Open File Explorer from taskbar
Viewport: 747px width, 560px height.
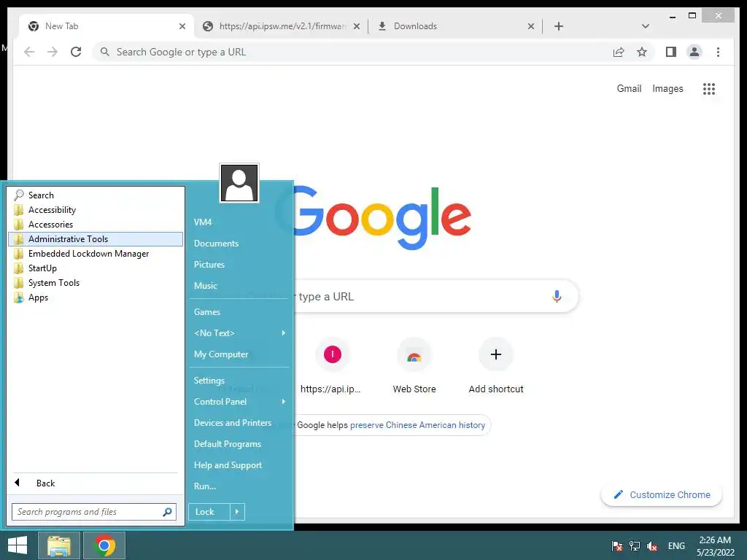pyautogui.click(x=59, y=545)
